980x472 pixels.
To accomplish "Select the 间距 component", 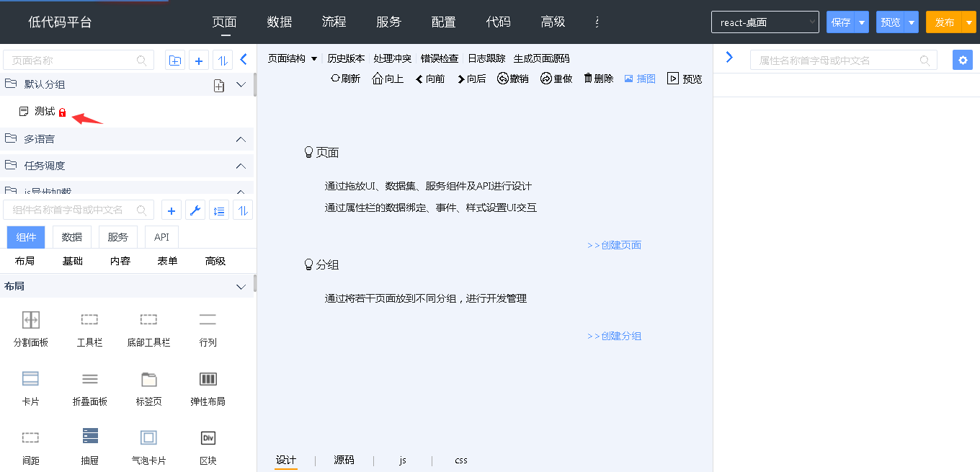I will (x=31, y=447).
